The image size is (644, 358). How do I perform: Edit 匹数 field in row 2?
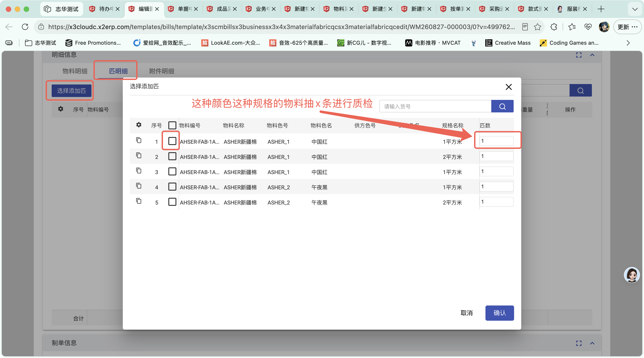[496, 156]
